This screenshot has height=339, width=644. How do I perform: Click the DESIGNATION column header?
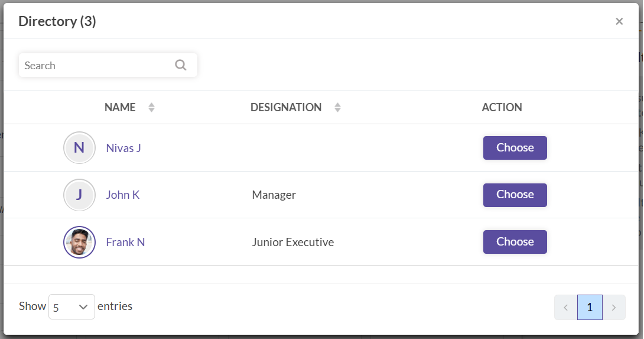coord(286,108)
